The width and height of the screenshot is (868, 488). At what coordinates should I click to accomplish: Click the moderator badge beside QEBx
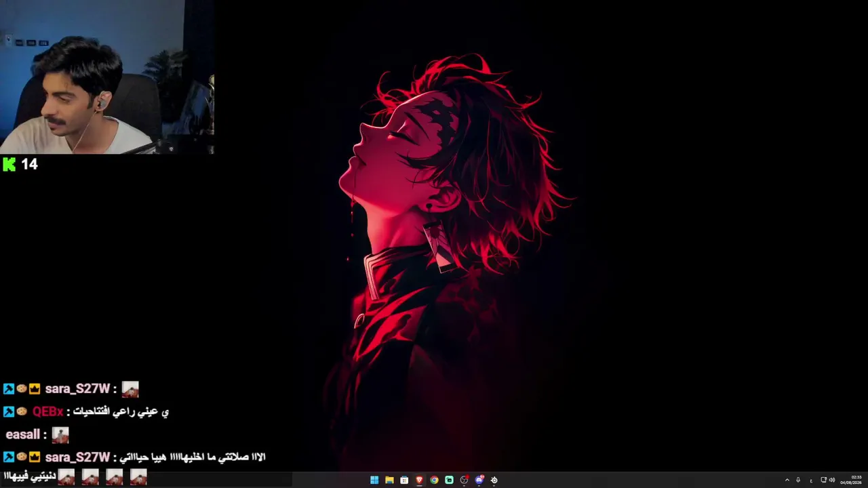(9, 411)
